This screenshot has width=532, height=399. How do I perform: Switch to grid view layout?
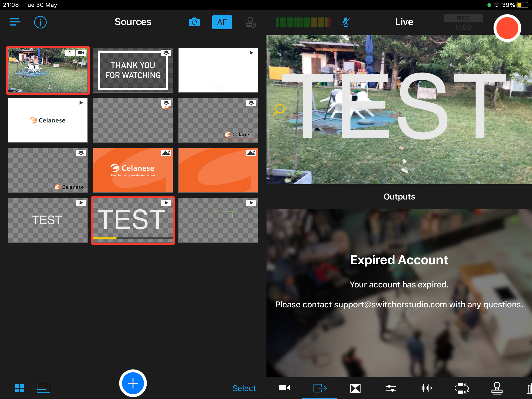point(20,388)
